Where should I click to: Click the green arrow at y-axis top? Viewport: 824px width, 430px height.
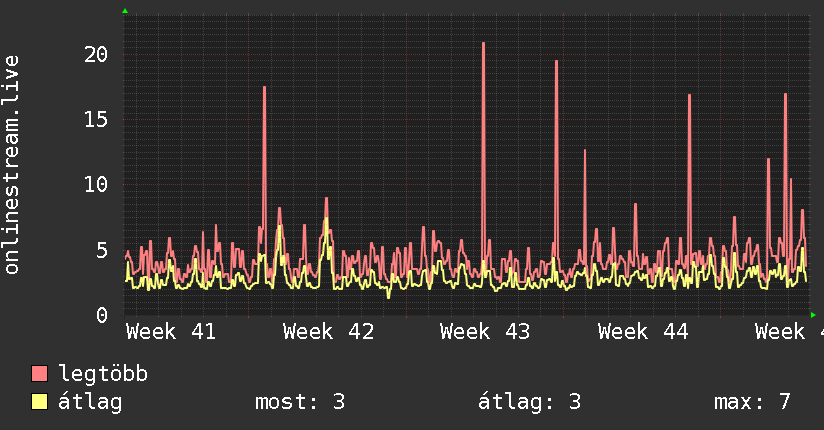coord(125,11)
